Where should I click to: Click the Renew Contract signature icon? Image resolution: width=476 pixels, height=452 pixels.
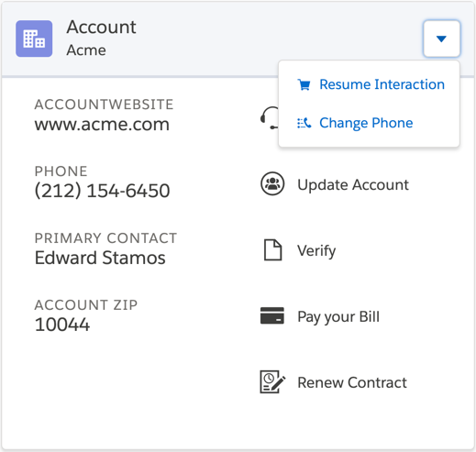tap(272, 381)
